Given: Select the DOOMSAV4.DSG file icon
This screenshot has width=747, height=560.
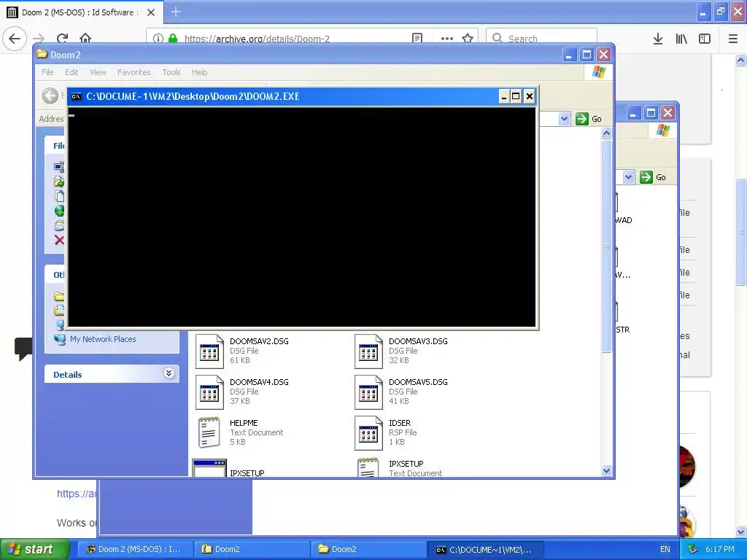Looking at the screenshot, I should (x=209, y=392).
